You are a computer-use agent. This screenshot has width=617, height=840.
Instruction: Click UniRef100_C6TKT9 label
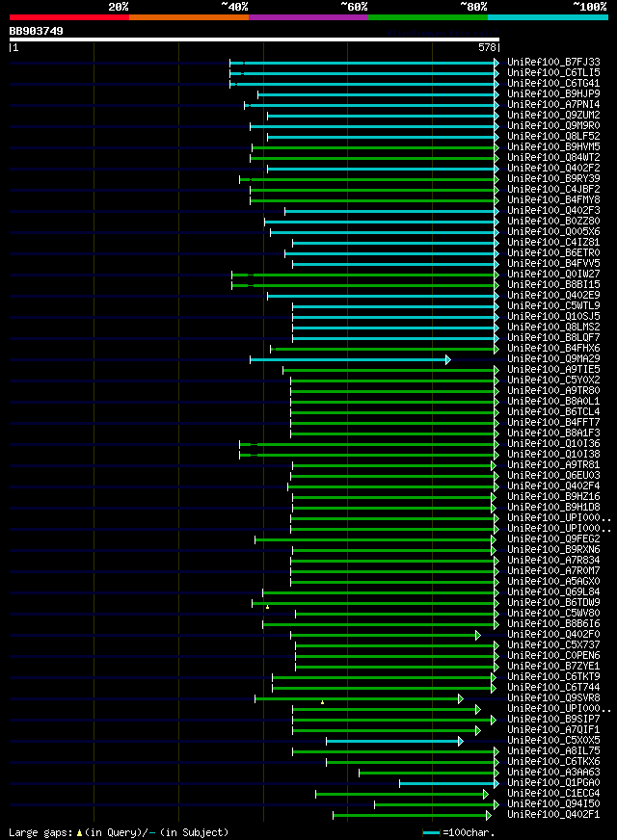coord(553,676)
